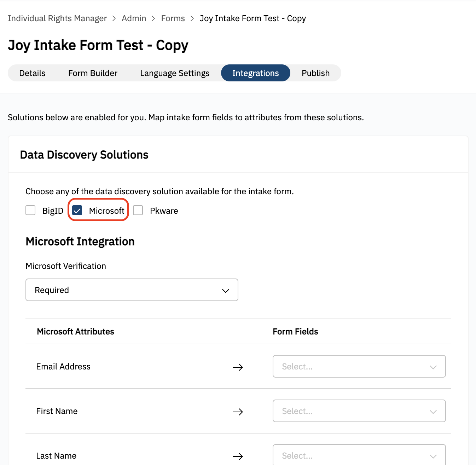Click chevron in First Name select box
476x465 pixels.
click(x=433, y=412)
